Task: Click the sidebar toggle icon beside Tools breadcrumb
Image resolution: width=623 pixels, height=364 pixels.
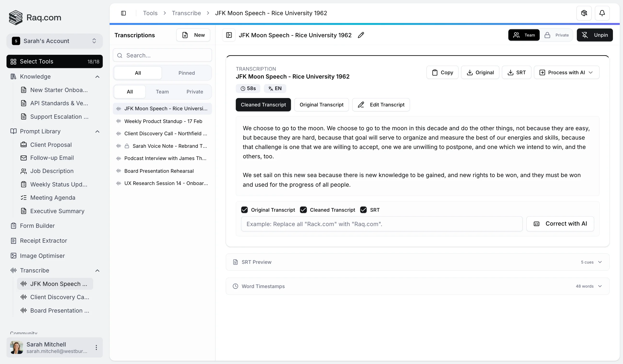Action: tap(124, 13)
